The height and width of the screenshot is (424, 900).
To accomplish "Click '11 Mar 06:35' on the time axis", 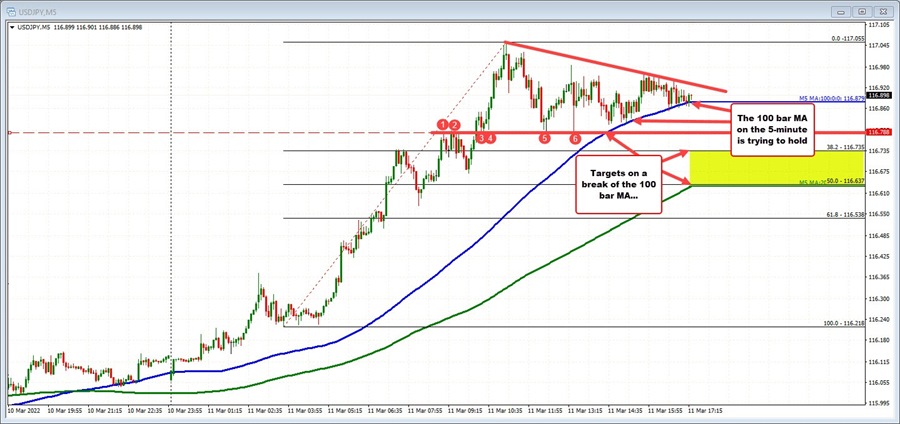I will (383, 411).
